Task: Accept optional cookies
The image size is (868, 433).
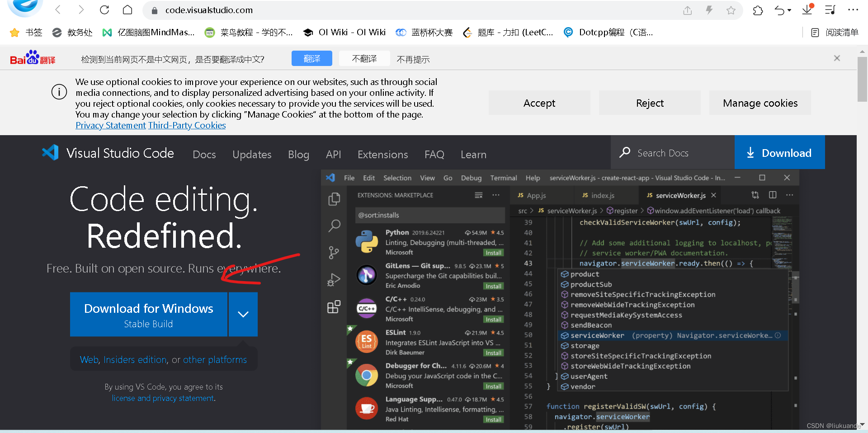Action: (x=539, y=103)
